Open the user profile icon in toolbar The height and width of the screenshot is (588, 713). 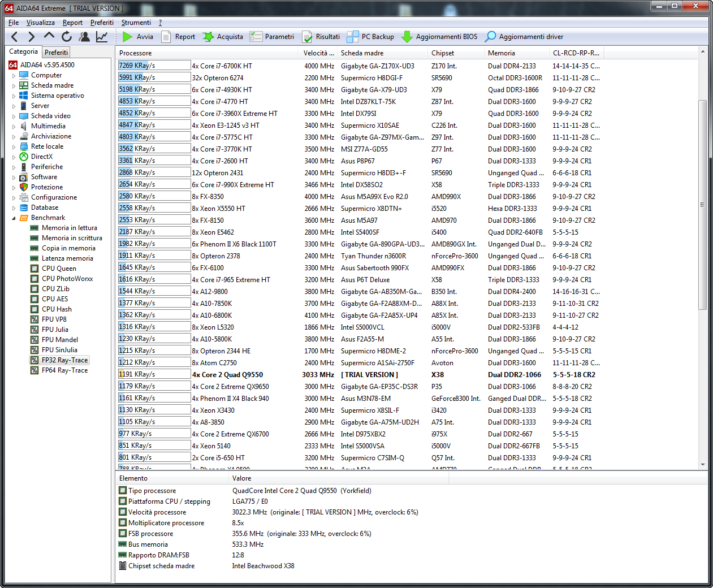click(84, 37)
